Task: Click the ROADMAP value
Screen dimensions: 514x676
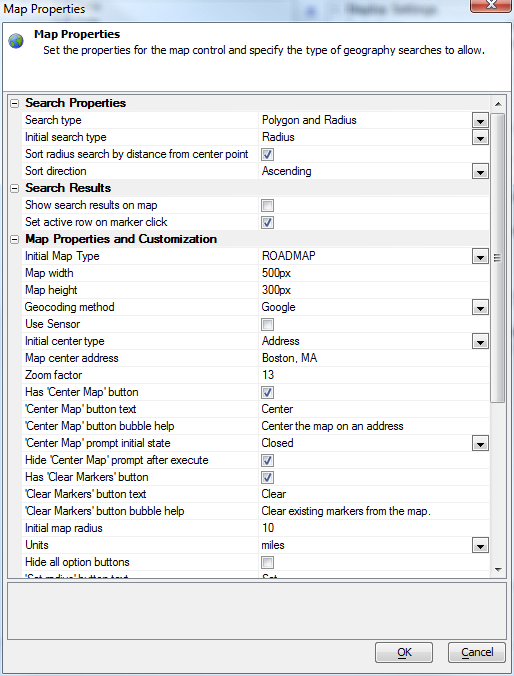Action: point(288,256)
